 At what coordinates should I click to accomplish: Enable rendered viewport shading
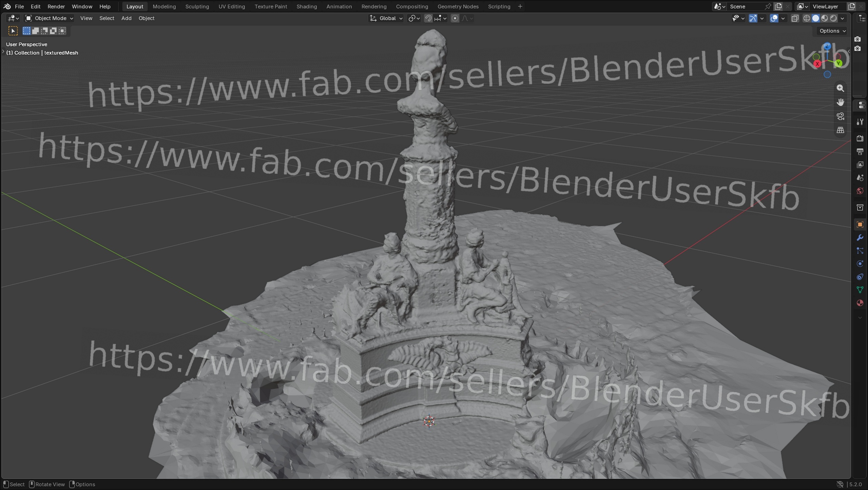point(833,18)
